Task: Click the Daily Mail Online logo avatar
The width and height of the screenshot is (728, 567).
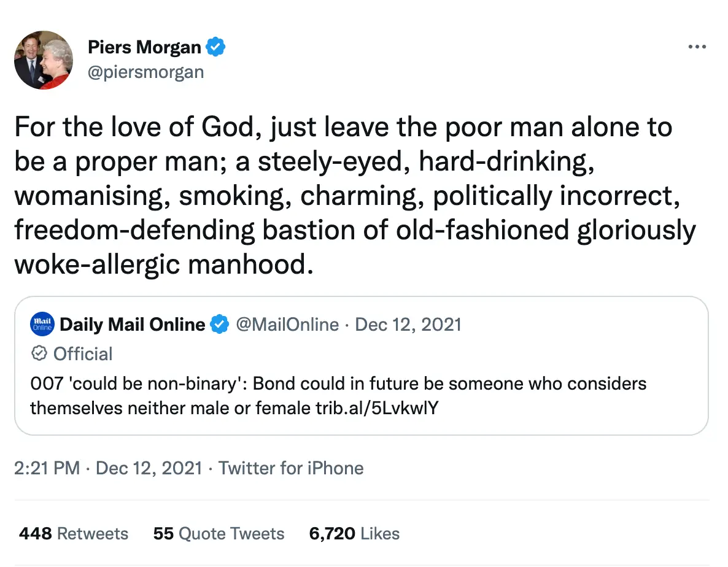Action: click(x=41, y=324)
